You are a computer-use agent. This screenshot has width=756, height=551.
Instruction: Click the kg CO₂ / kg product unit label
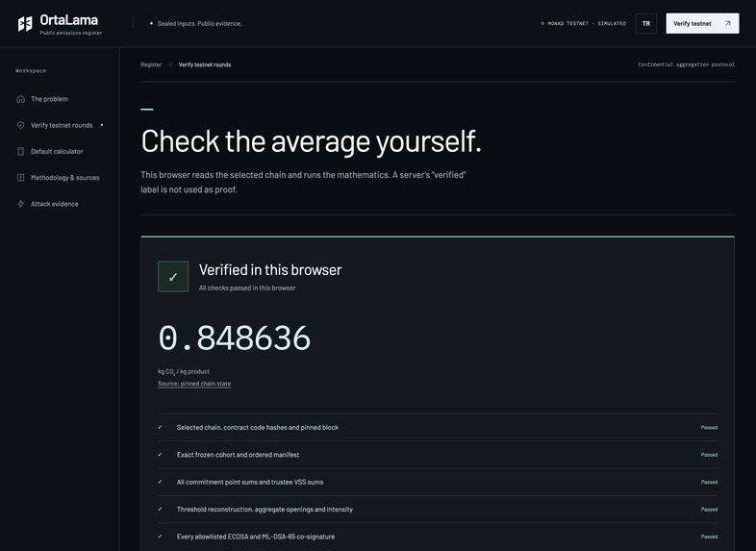(x=184, y=372)
